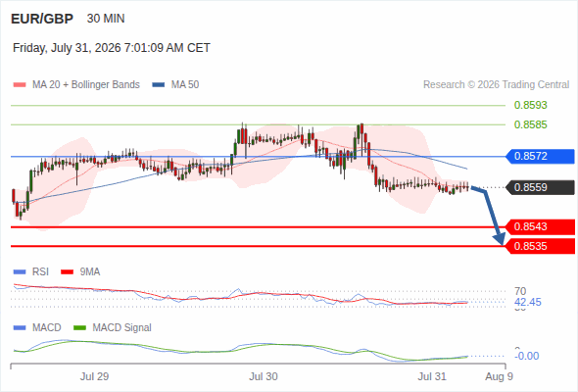Click the green MACD Signal legend swatch
Screen dimensions: 578x392
[x=79, y=328]
